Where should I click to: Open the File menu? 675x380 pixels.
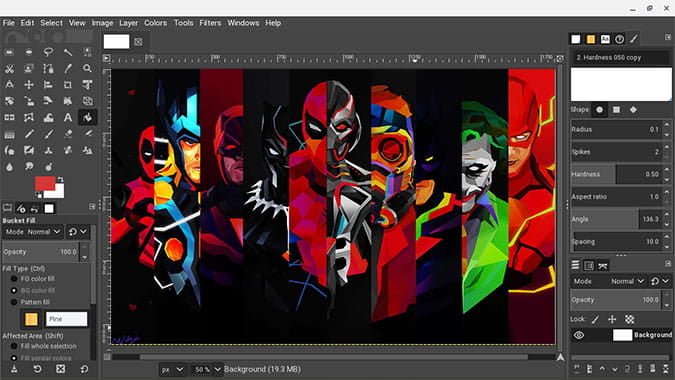tap(9, 23)
